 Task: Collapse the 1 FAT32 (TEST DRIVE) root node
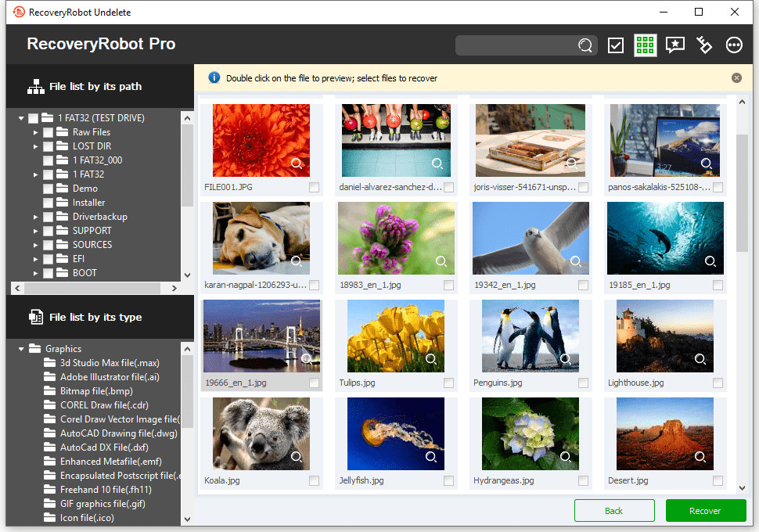click(21, 117)
